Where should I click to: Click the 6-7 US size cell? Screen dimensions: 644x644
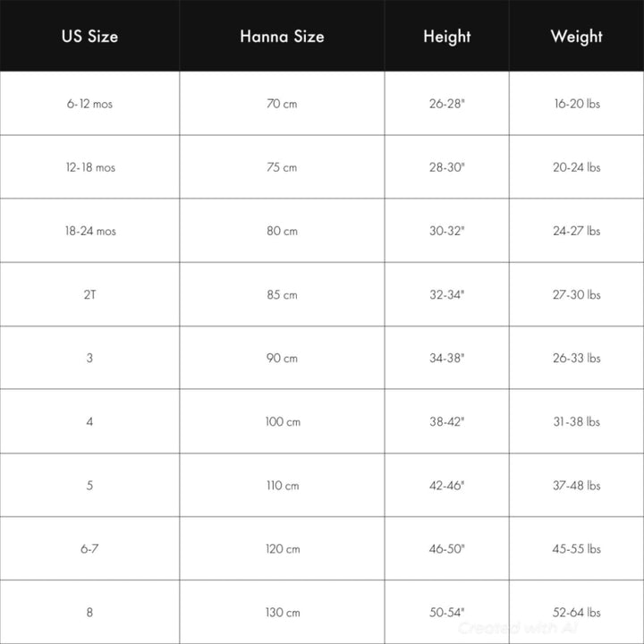(x=89, y=548)
